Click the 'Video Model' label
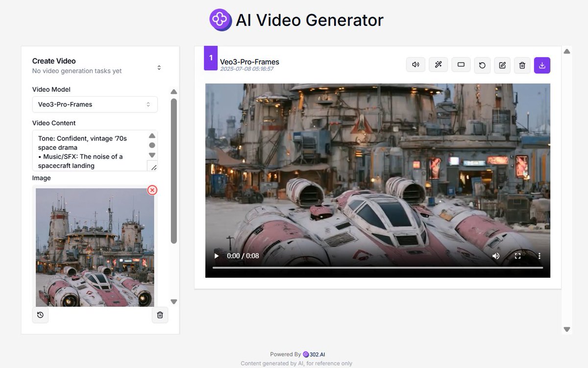 click(51, 89)
